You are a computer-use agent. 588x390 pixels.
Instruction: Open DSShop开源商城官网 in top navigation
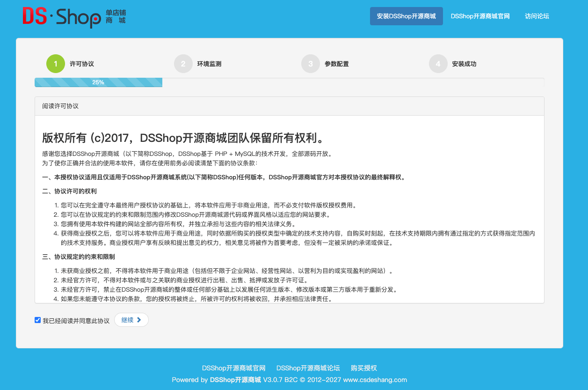[480, 16]
